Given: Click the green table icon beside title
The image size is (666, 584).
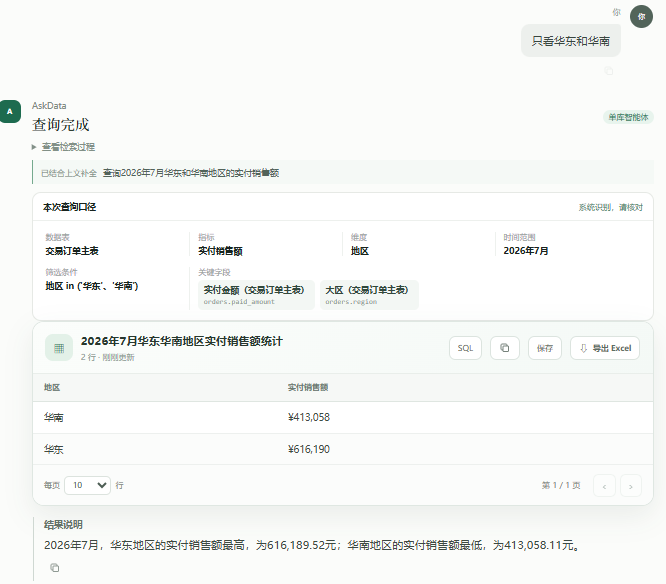Looking at the screenshot, I should coord(59,348).
